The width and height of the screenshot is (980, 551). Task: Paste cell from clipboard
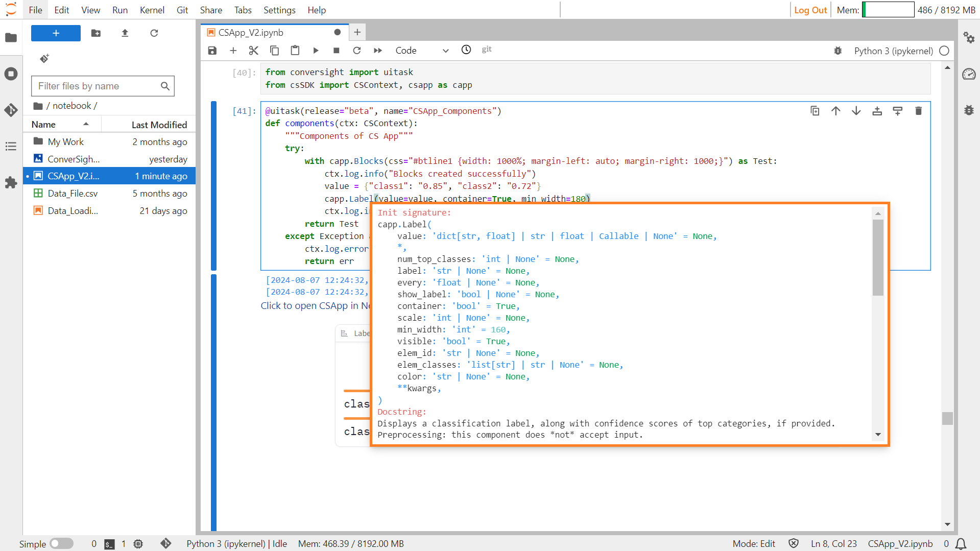295,50
